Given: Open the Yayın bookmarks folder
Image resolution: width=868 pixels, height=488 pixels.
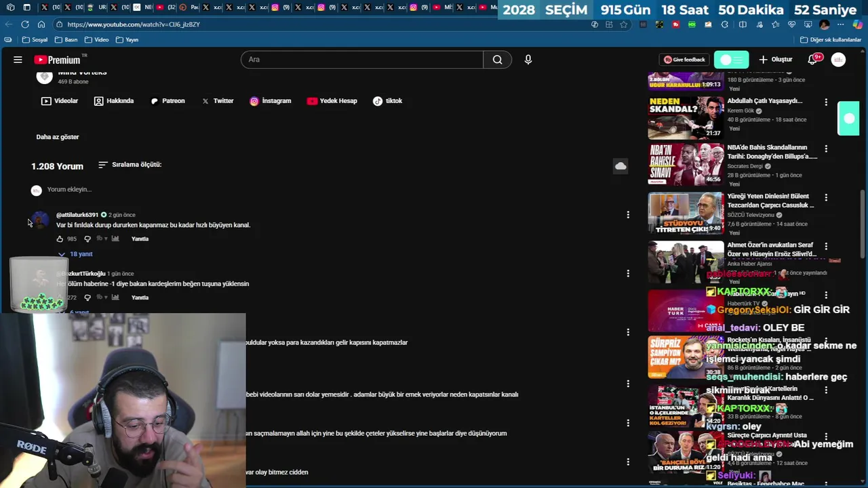Looking at the screenshot, I should [x=127, y=40].
